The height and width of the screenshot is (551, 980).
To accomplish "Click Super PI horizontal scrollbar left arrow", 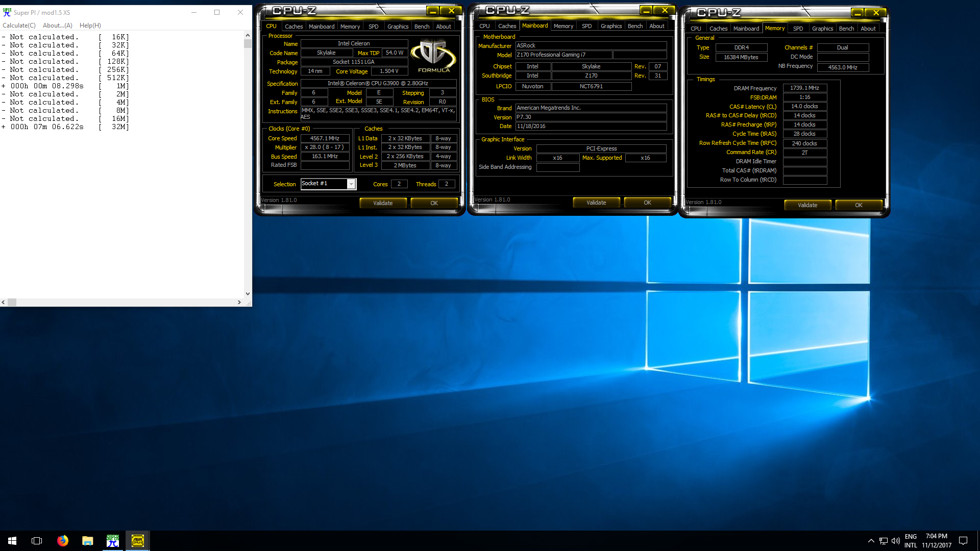I will coord(4,303).
